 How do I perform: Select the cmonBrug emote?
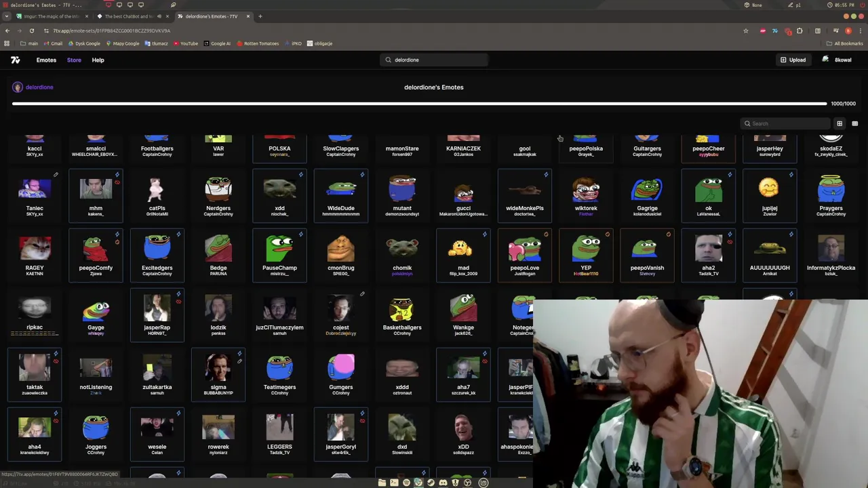[341, 255]
